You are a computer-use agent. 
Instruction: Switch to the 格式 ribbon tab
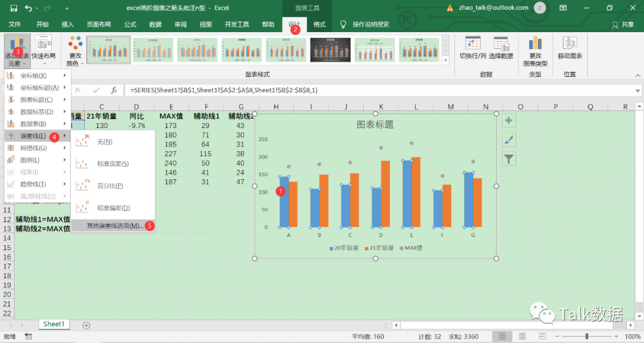[x=319, y=24]
